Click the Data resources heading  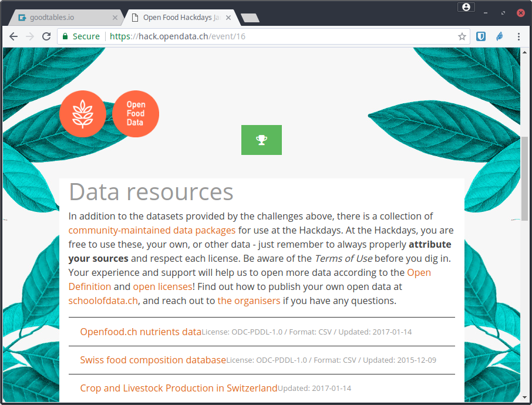(x=151, y=192)
